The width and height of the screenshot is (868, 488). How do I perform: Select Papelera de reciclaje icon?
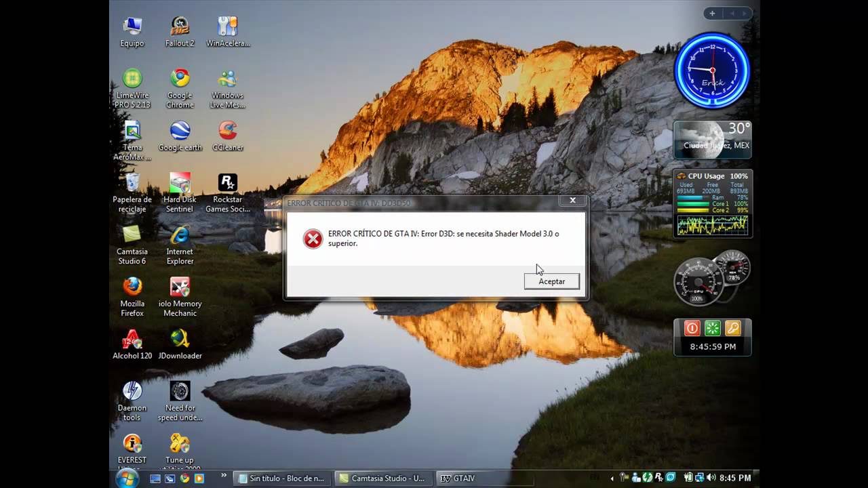(x=132, y=193)
